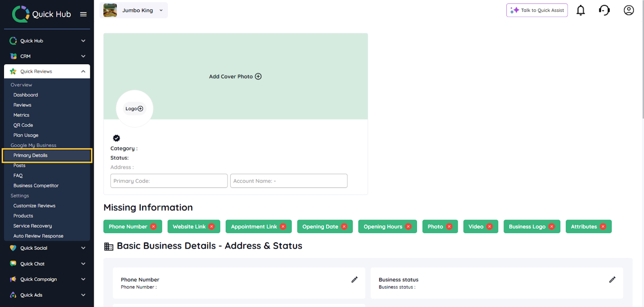This screenshot has width=644, height=307.
Task: Open the headset support icon
Action: point(604,10)
